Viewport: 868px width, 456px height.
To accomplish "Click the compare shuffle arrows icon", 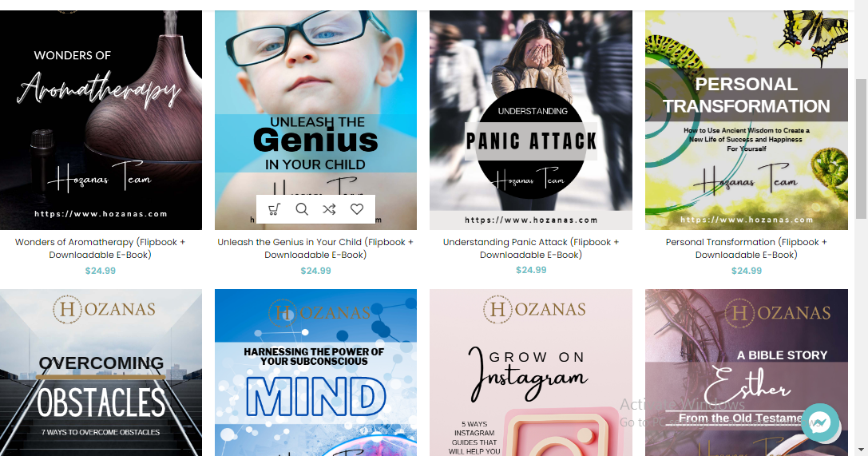I will point(329,209).
